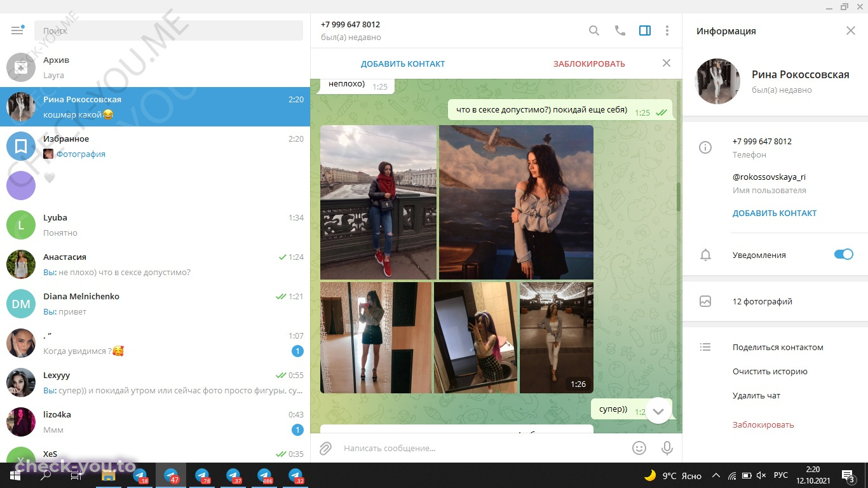Image resolution: width=868 pixels, height=488 pixels.
Task: Dismiss the add contact bar
Action: pos(667,63)
